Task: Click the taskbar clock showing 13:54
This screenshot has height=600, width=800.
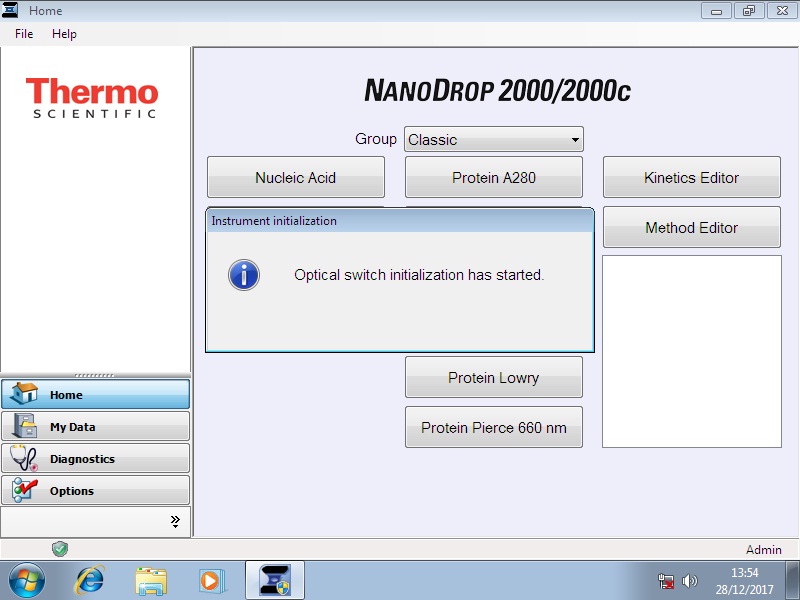Action: click(x=744, y=581)
